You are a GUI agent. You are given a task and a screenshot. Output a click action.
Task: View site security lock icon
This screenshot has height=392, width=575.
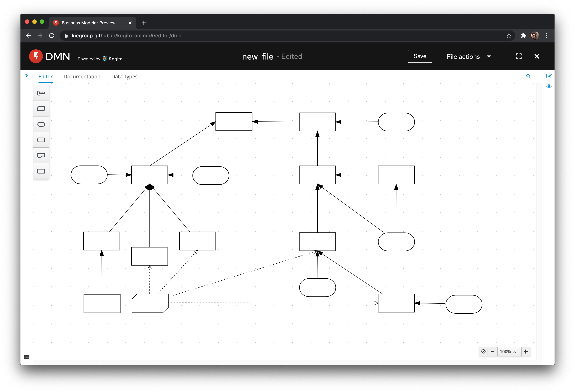[66, 36]
